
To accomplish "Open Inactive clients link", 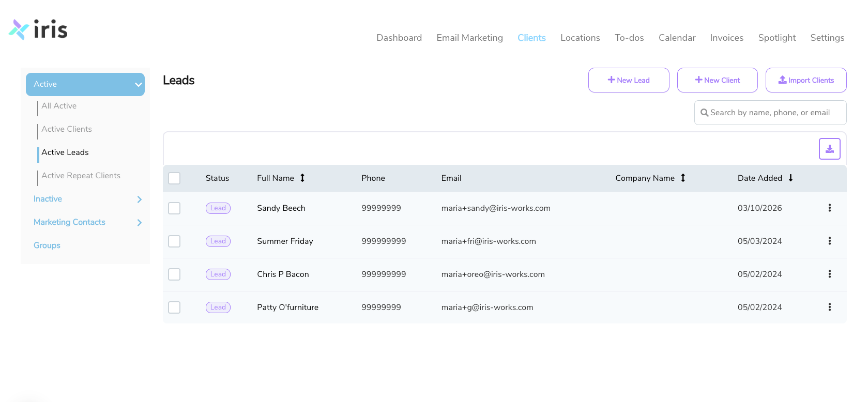I will pos(48,199).
